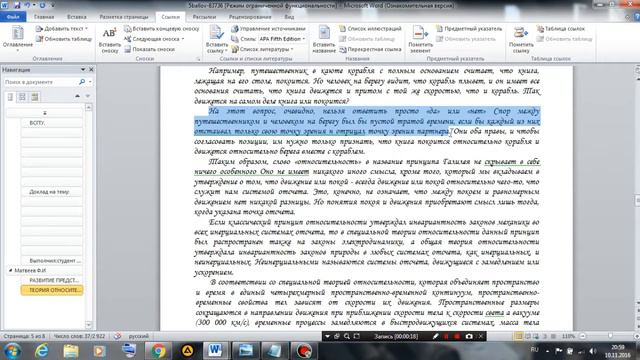Save the document from quick access toolbar

[x=17, y=5]
